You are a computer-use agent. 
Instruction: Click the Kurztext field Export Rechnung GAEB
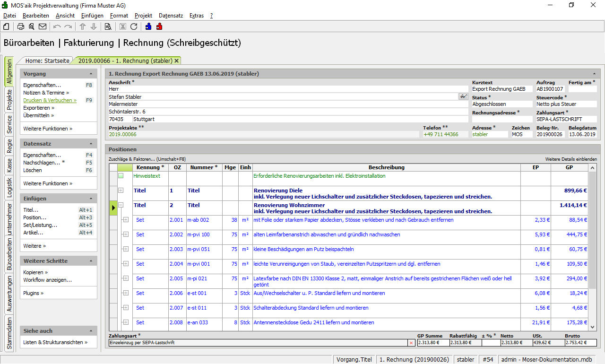pos(501,89)
